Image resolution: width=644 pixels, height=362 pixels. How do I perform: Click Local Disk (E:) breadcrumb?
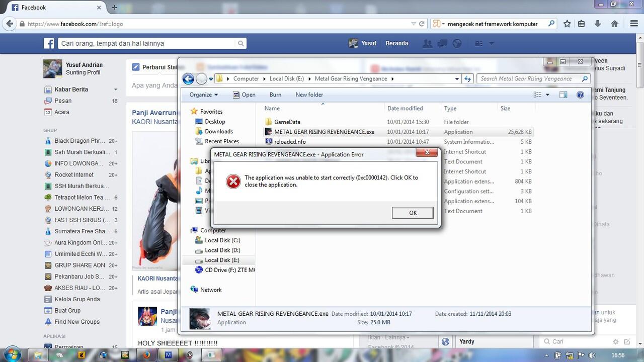click(x=287, y=79)
